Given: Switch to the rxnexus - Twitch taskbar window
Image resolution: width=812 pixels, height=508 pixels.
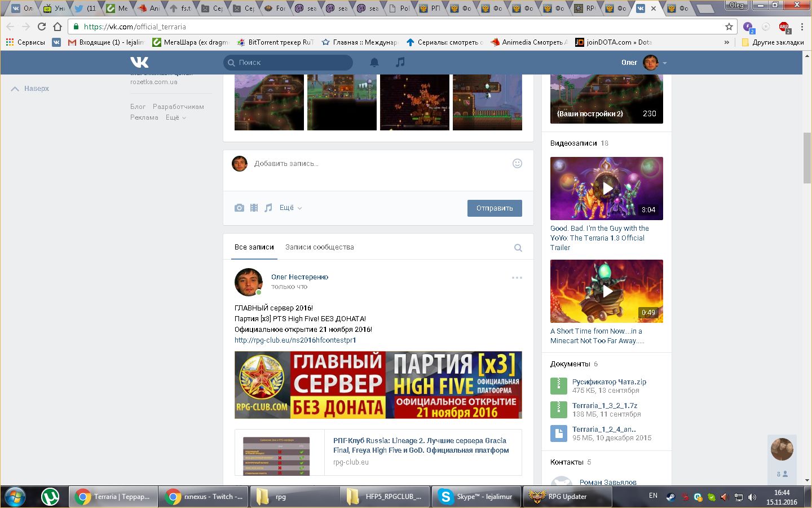Looking at the screenshot, I should pos(204,497).
